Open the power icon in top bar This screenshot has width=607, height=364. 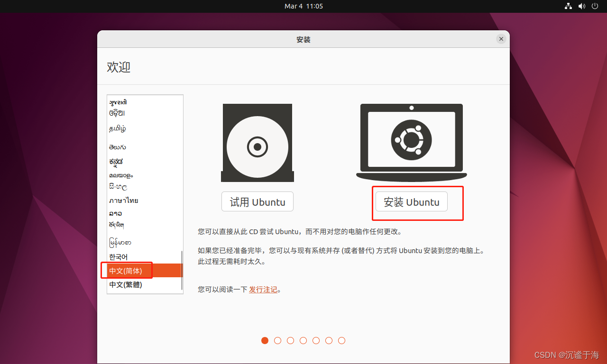(595, 6)
